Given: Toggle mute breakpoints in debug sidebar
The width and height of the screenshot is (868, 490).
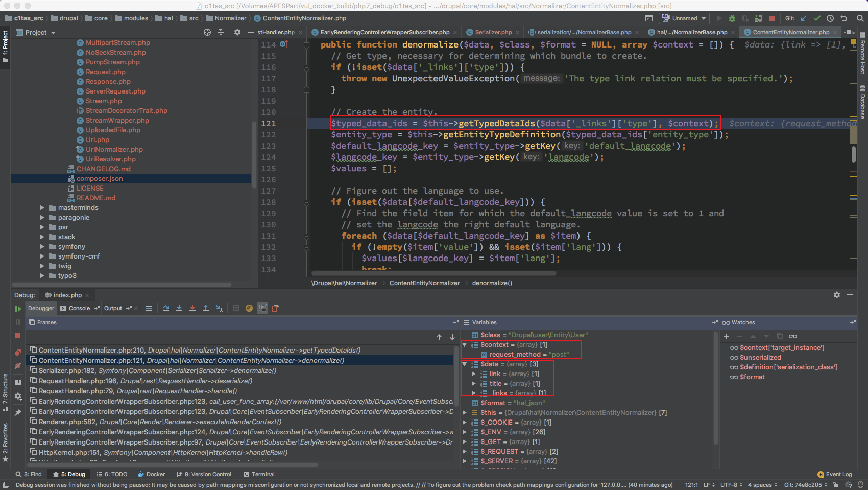Looking at the screenshot, I should click(18, 366).
